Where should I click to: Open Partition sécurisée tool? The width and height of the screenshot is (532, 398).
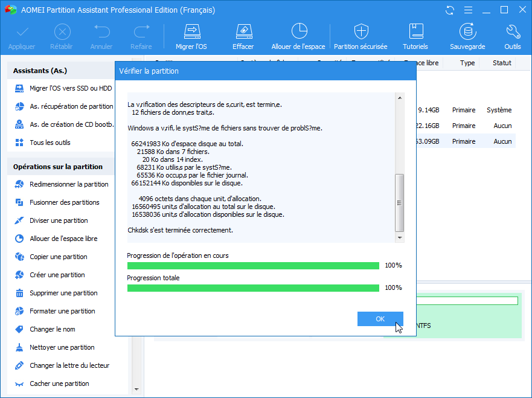(x=361, y=37)
